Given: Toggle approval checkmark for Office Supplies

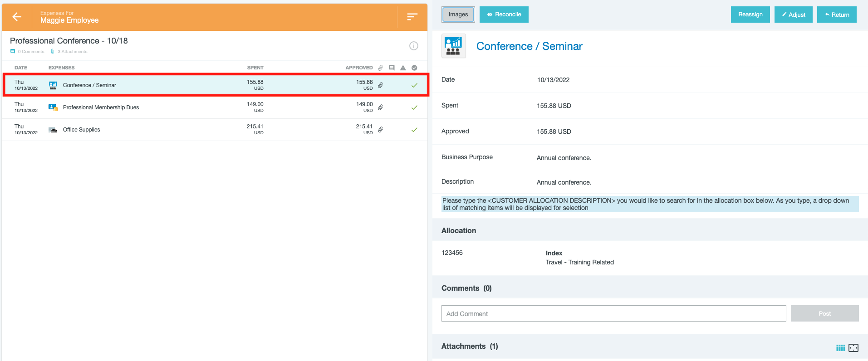Looking at the screenshot, I should click(414, 130).
